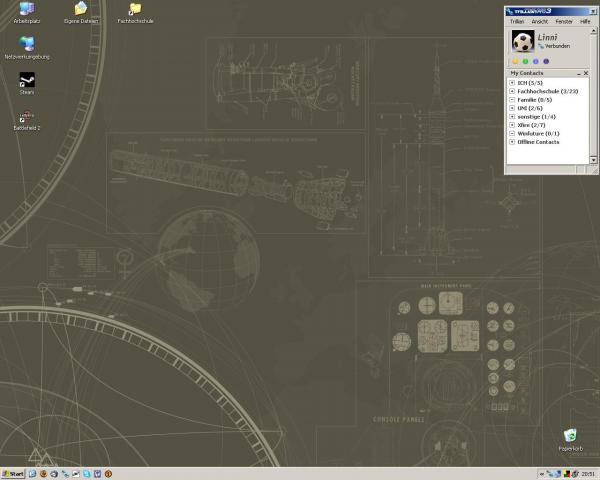Image resolution: width=600 pixels, height=480 pixels.
Task: Select the Xfire (2/7) group label
Action: 531,125
